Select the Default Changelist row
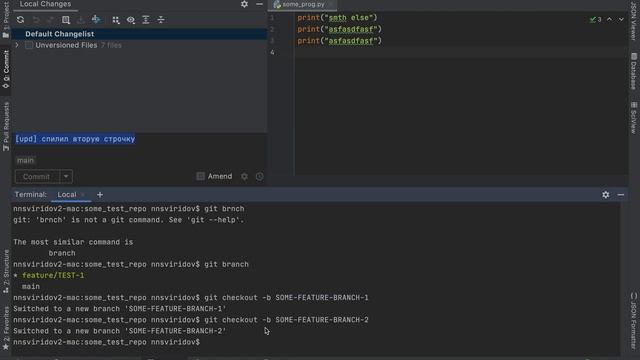The height and width of the screenshot is (360, 640). click(139, 34)
